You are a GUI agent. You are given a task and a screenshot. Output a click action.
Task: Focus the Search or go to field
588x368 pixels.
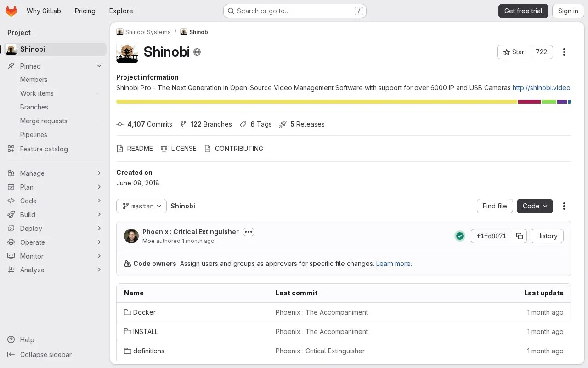(x=294, y=11)
